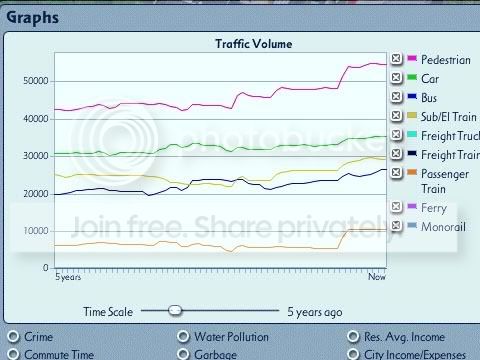Image resolution: width=480 pixels, height=360 pixels.
Task: Click the Car green color swatch
Action: tap(412, 77)
